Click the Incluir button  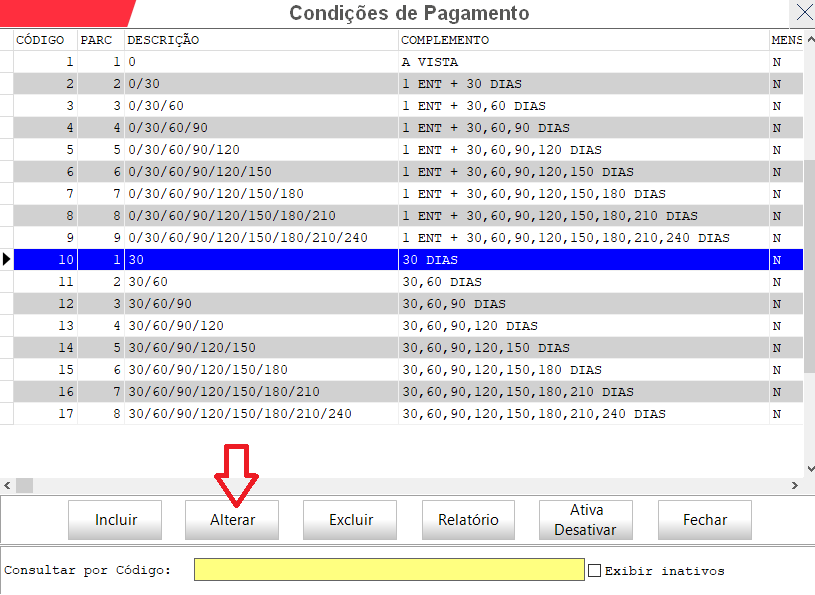pos(115,520)
